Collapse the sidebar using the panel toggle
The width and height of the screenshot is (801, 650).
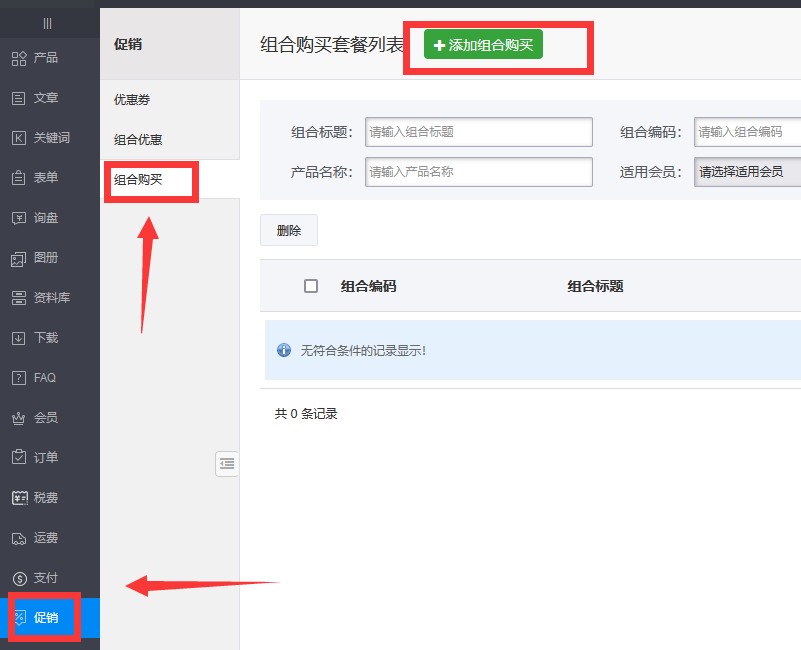[x=227, y=463]
